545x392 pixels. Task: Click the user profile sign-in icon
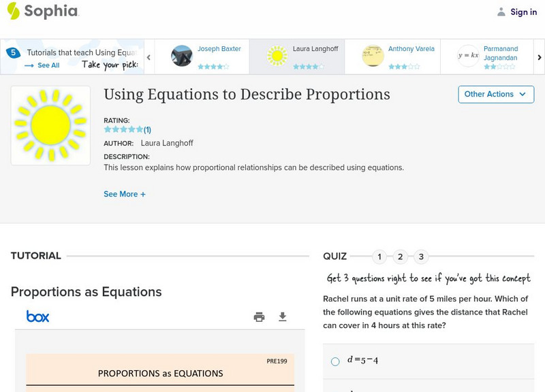(x=501, y=12)
